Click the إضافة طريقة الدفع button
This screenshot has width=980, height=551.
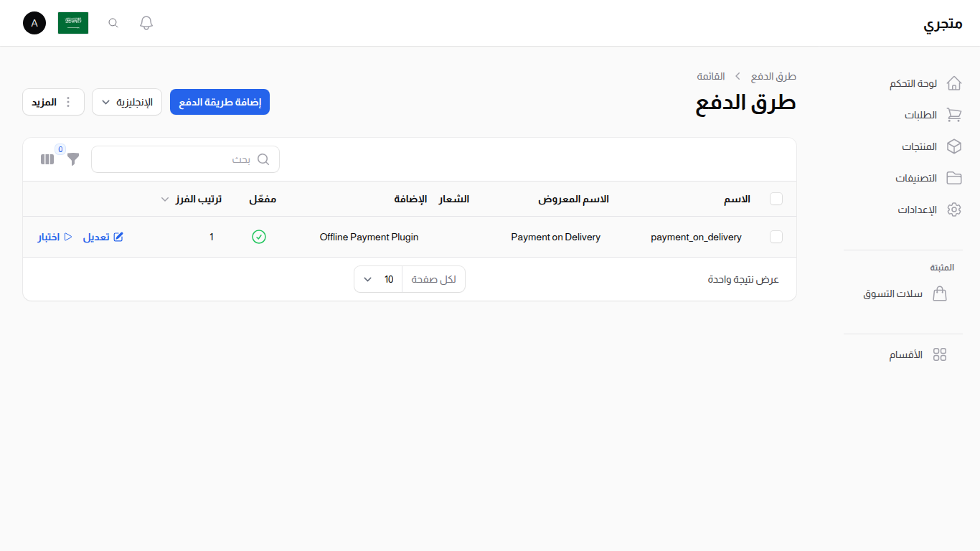click(220, 102)
